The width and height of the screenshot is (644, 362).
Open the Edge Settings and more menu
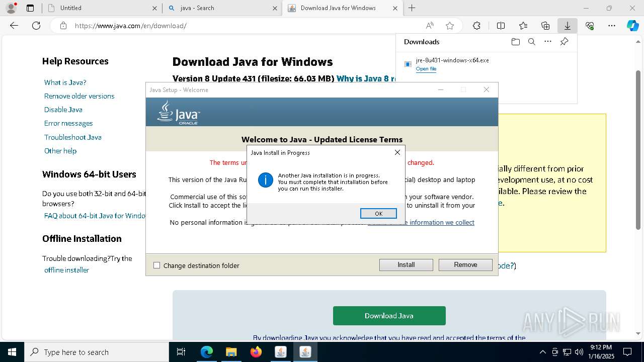[612, 26]
